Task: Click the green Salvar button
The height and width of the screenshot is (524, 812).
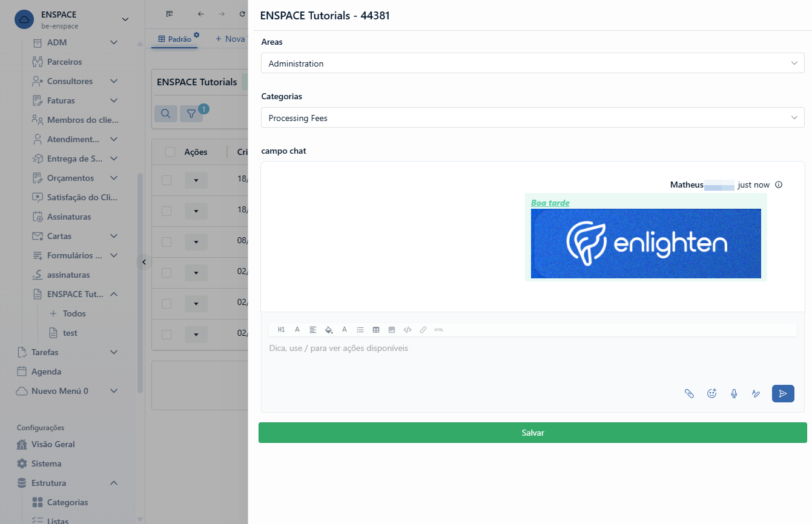Action: [533, 433]
